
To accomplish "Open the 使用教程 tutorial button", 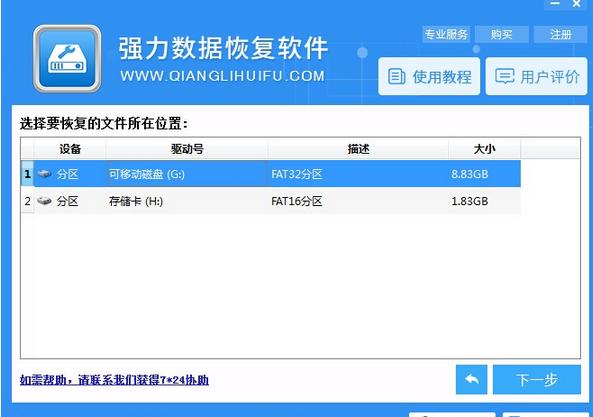I will tap(429, 76).
